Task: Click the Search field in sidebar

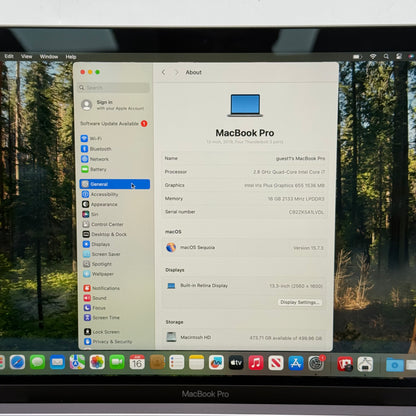Action: point(114,88)
